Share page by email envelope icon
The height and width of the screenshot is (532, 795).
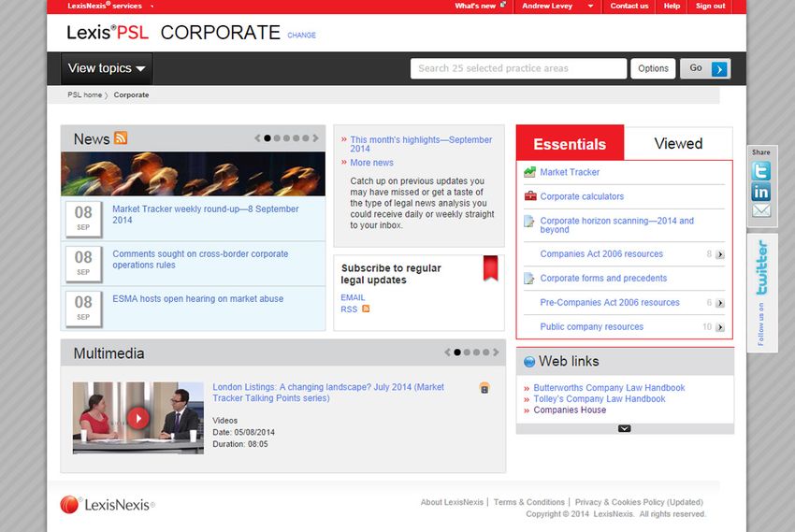761,210
